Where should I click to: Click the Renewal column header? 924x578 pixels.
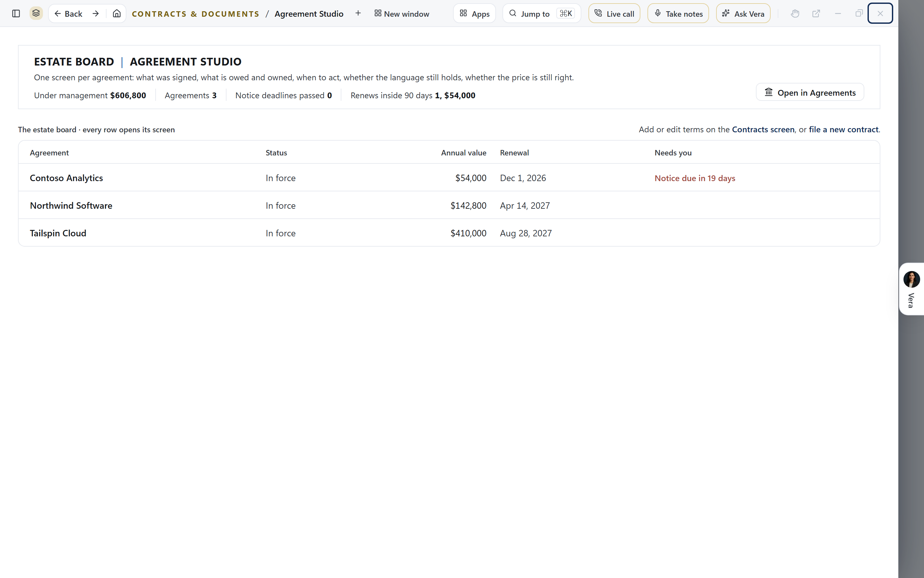(514, 153)
